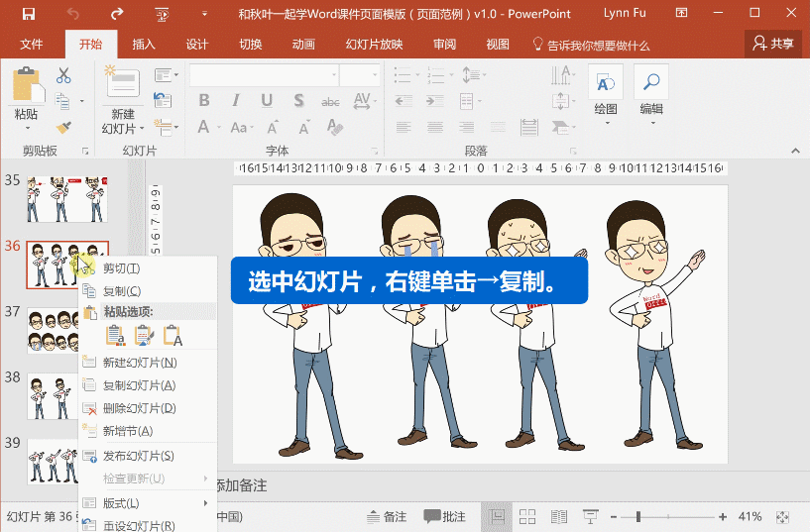Select 复制(C) in the context menu
Screen dimensions: 810x532
(x=122, y=291)
